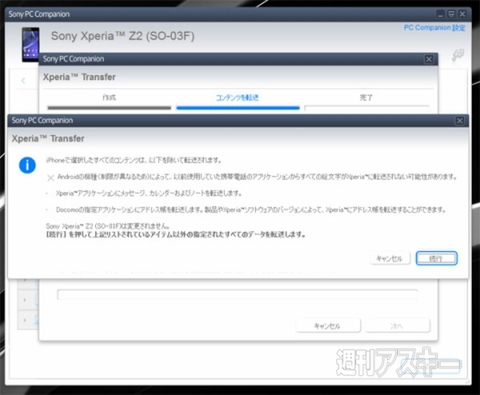
Task: Click the connection plug icon at top right
Action: pyautogui.click(x=458, y=55)
